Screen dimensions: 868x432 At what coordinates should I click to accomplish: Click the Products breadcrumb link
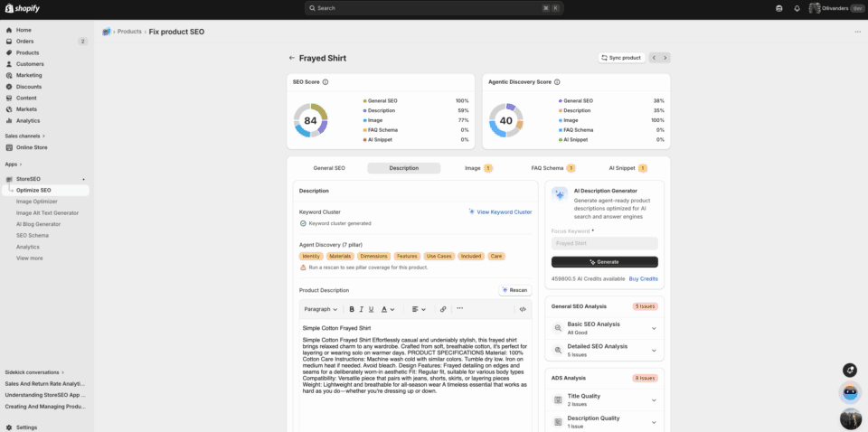pos(129,32)
